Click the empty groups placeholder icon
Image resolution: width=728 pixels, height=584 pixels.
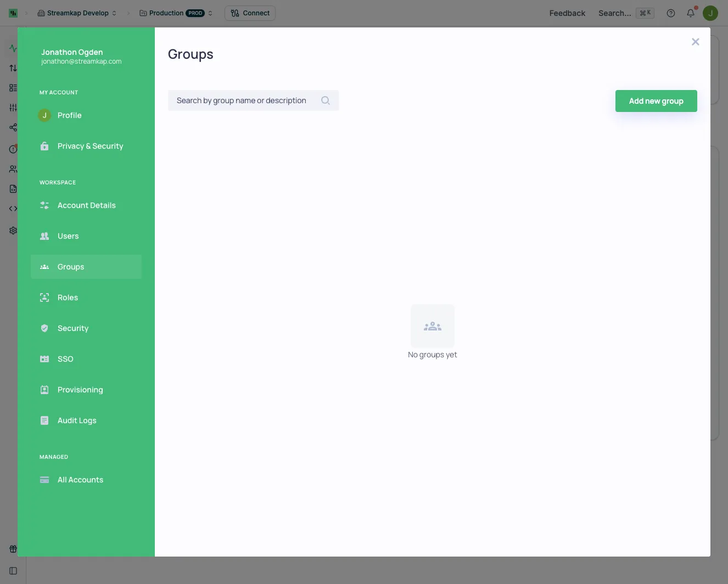click(x=433, y=326)
